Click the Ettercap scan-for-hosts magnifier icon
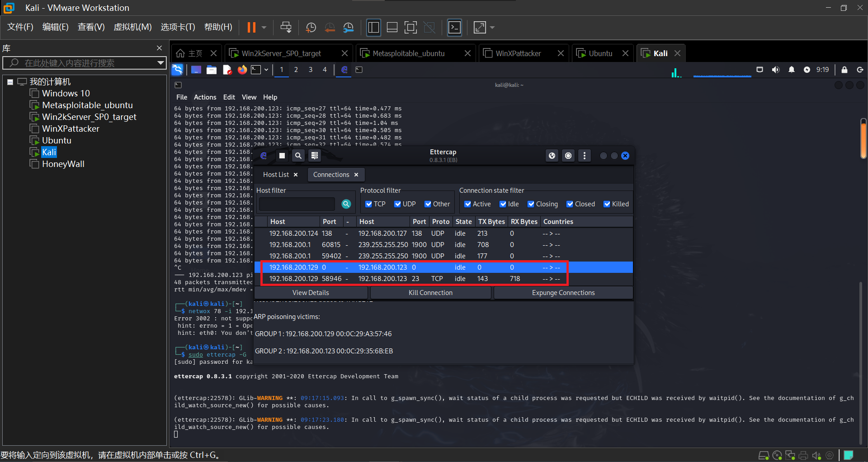This screenshot has width=868, height=462. (x=298, y=156)
